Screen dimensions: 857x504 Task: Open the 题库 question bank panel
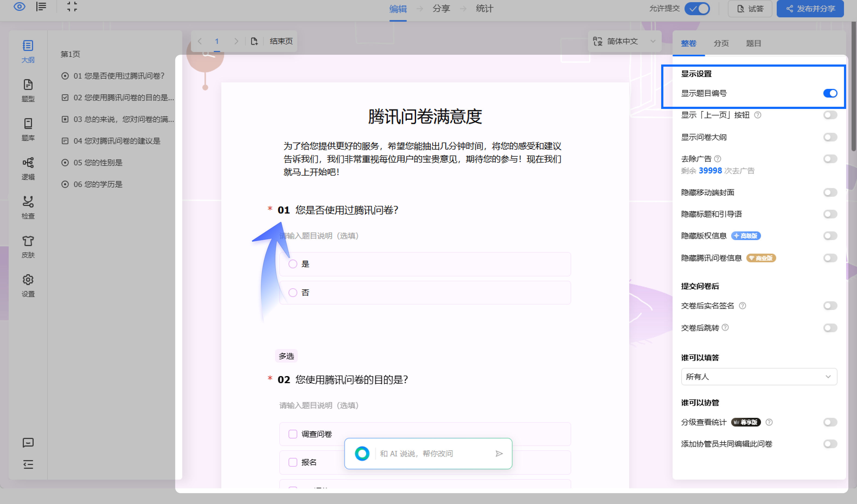tap(28, 130)
